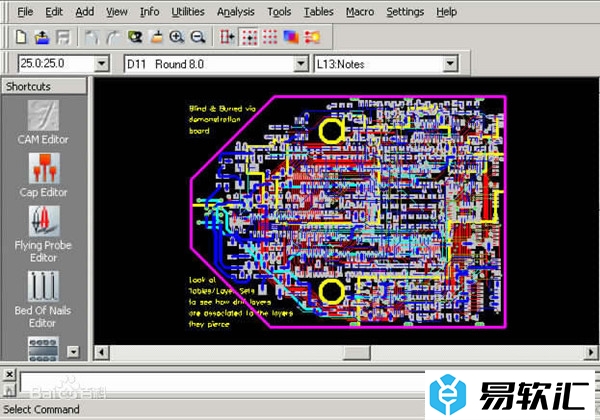600x420 pixels.
Task: Open the Settings menu
Action: coord(405,12)
